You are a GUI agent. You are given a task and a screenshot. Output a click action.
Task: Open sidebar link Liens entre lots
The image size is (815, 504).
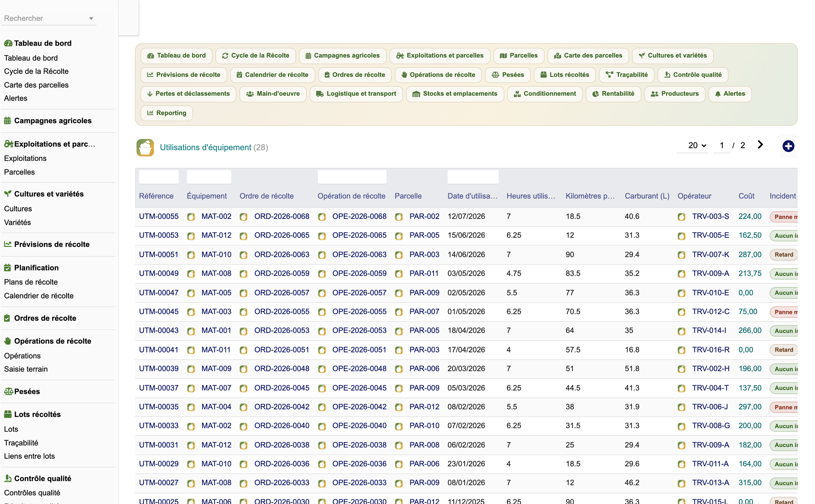29,456
